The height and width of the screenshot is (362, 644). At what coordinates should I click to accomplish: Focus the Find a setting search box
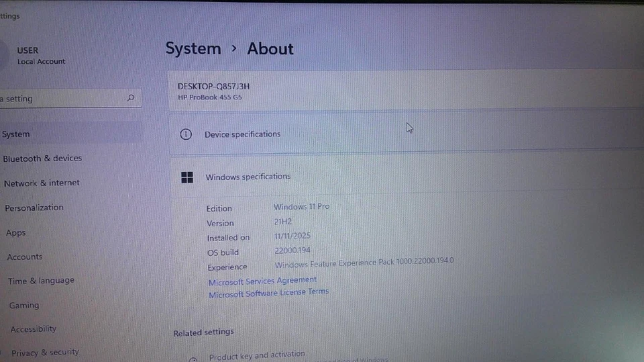70,99
